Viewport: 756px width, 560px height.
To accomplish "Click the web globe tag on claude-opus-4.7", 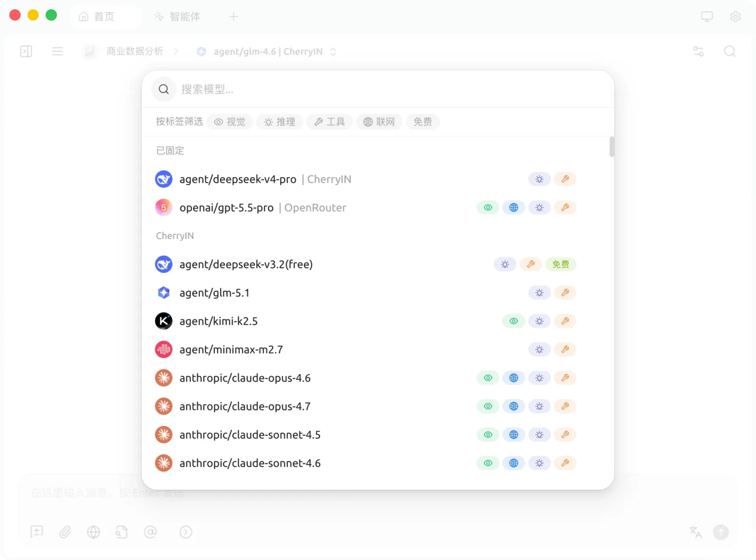I will pos(514,406).
